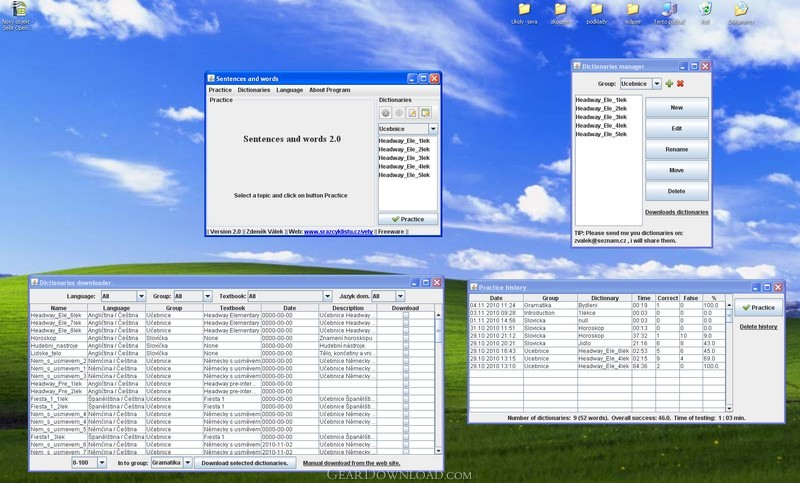The image size is (800, 483).
Task: Select the 31.10.2010 11:51 history row
Action: (597, 328)
